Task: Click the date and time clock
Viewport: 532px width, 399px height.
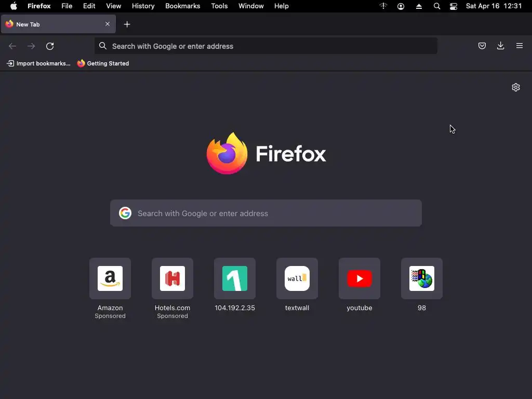Action: [494, 6]
